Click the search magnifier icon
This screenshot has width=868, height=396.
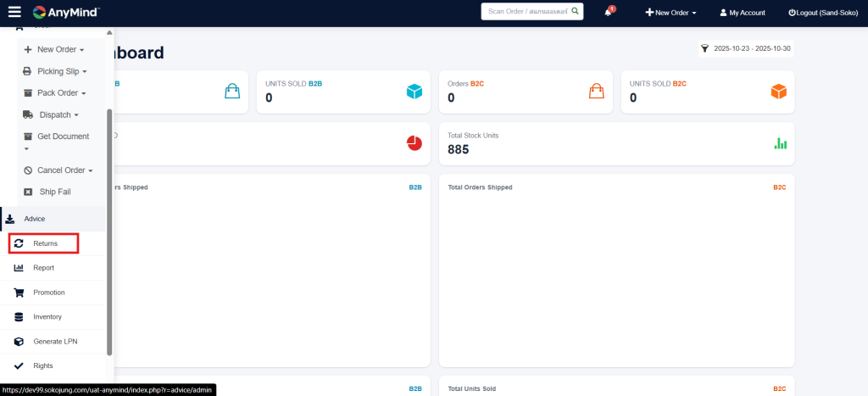click(x=575, y=12)
